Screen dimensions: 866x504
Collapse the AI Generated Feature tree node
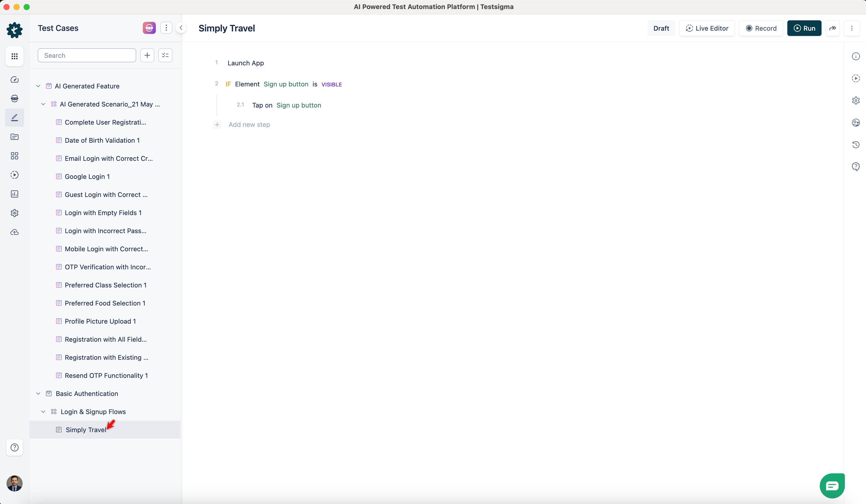click(x=38, y=86)
